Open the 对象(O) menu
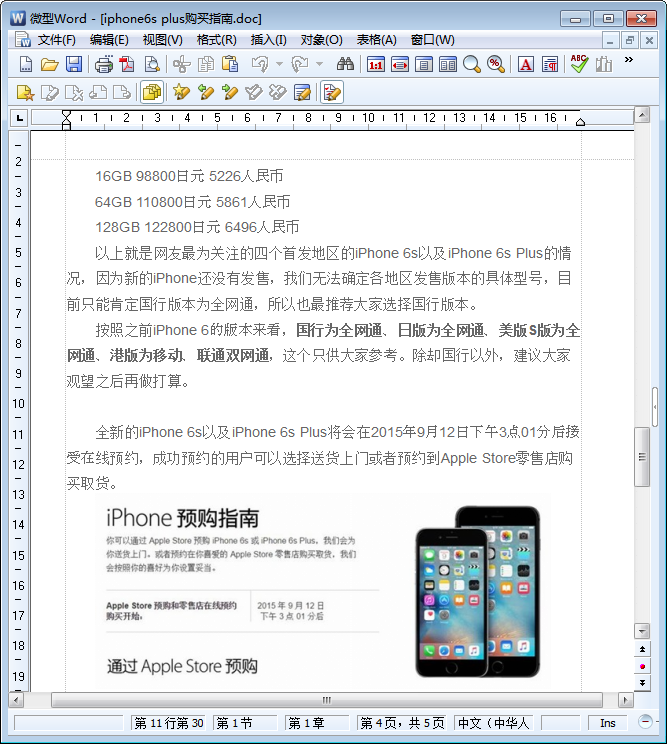 [x=322, y=40]
